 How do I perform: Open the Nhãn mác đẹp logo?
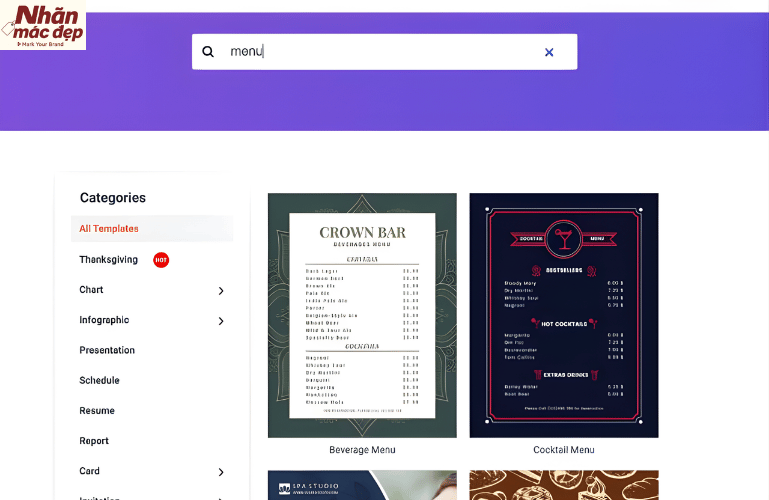coord(43,25)
